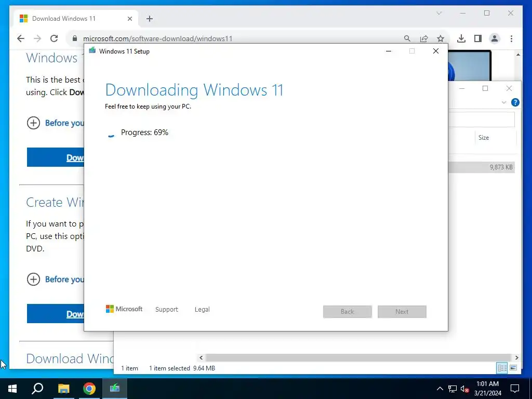
Task: Open File Explorer help icon
Action: [515, 102]
